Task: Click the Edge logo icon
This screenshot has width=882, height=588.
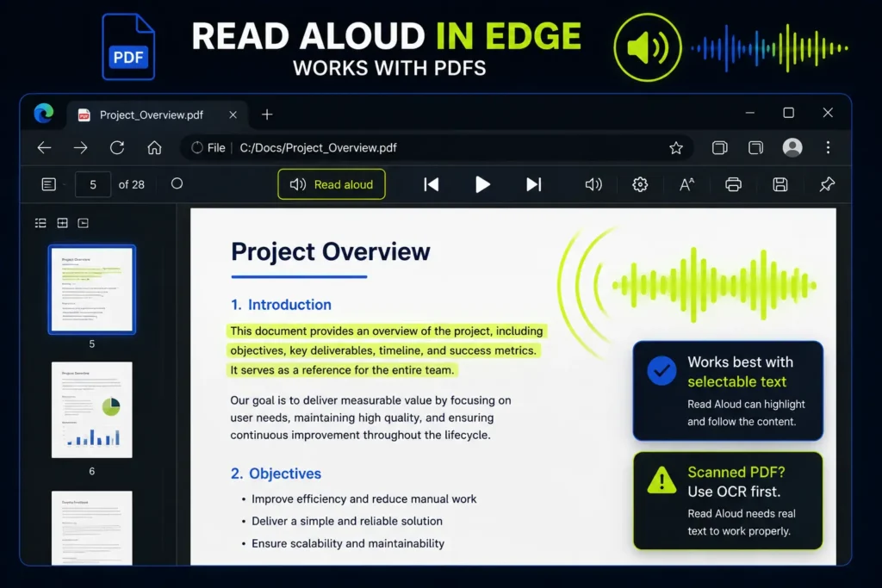Action: point(44,114)
